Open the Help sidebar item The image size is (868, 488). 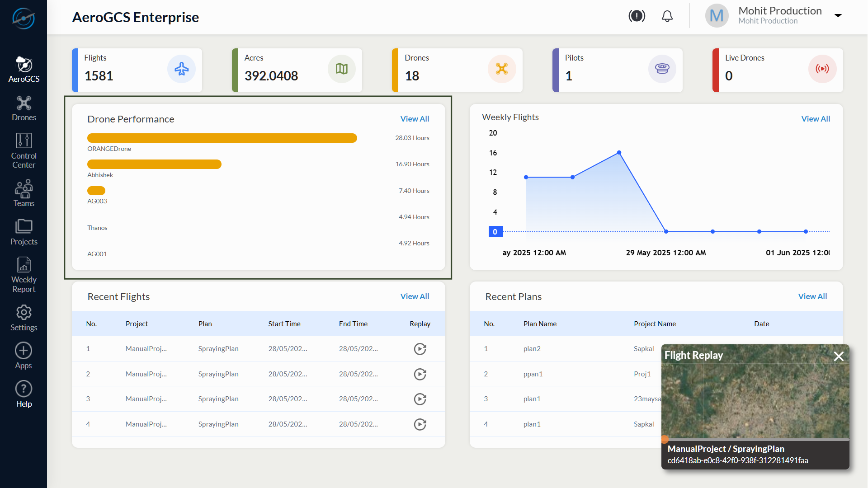pos(24,394)
